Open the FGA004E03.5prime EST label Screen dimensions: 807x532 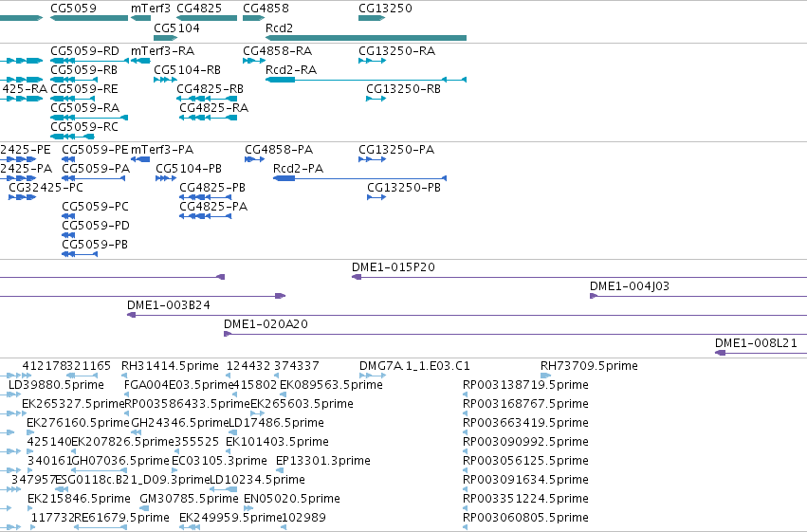(x=179, y=385)
